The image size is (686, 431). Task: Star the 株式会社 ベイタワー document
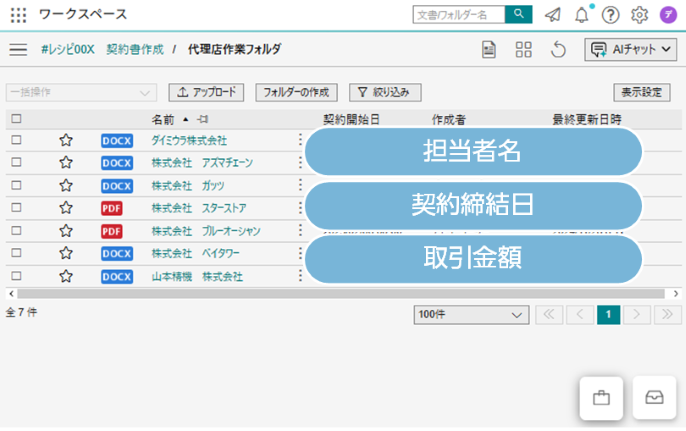click(x=66, y=253)
